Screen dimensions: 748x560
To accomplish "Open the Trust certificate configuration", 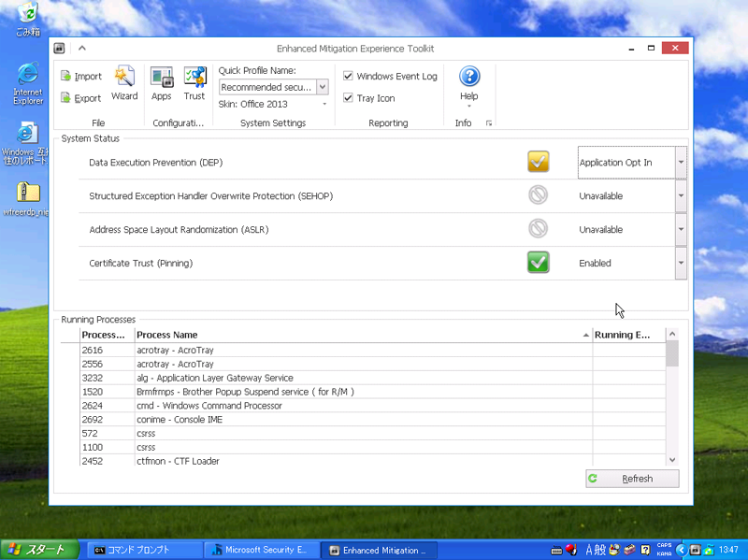I will pos(194,83).
